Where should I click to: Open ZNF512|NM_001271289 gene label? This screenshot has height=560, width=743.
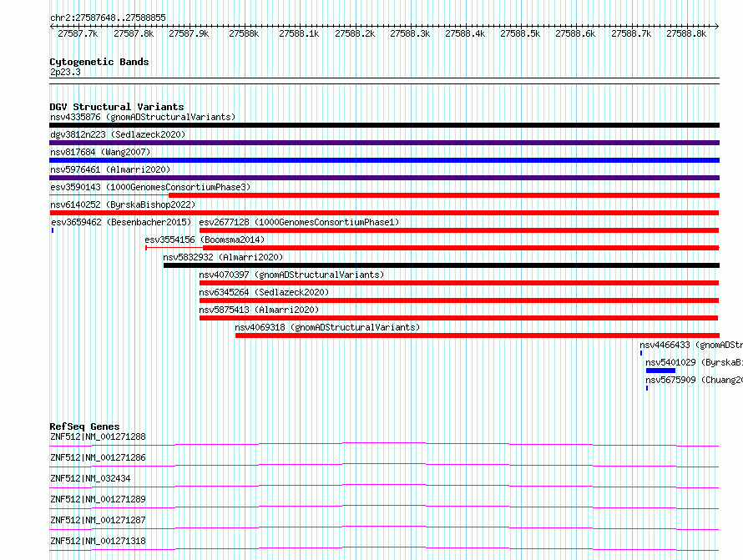click(x=98, y=499)
